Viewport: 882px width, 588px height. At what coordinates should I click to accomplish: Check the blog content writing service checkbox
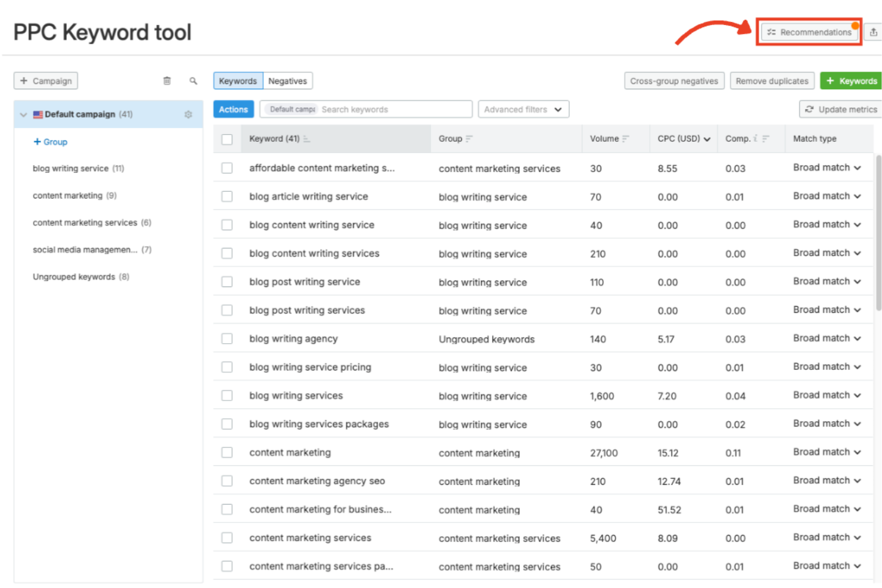pos(227,225)
